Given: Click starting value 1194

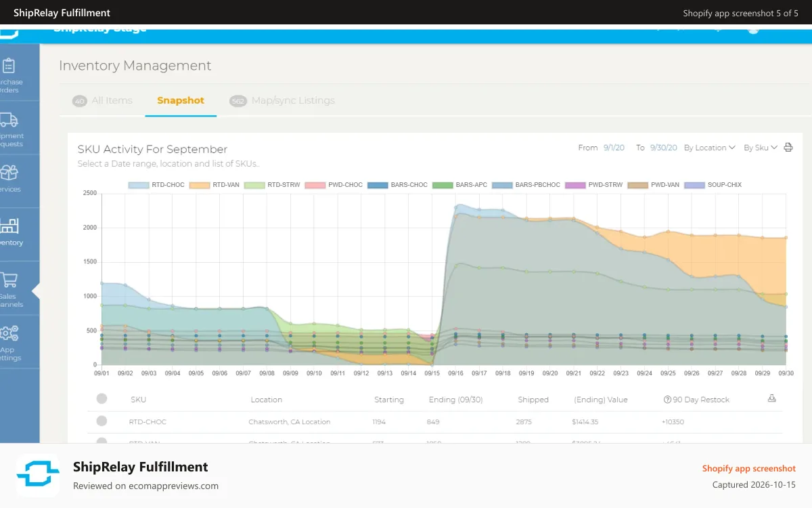Looking at the screenshot, I should [x=380, y=422].
